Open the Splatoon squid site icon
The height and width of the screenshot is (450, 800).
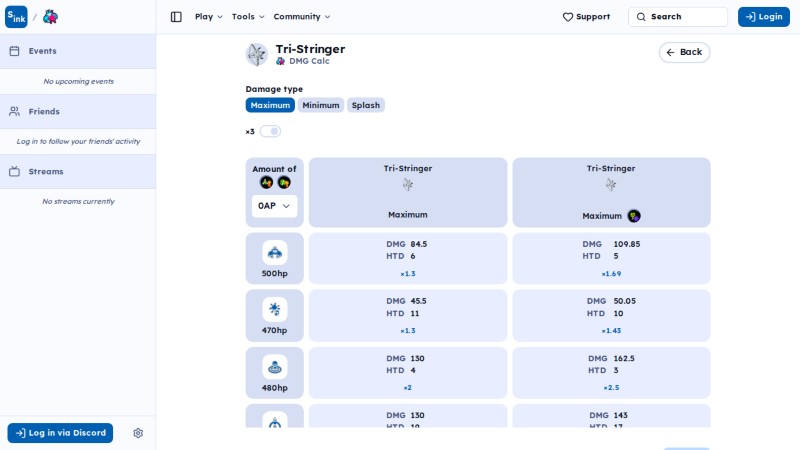[50, 17]
